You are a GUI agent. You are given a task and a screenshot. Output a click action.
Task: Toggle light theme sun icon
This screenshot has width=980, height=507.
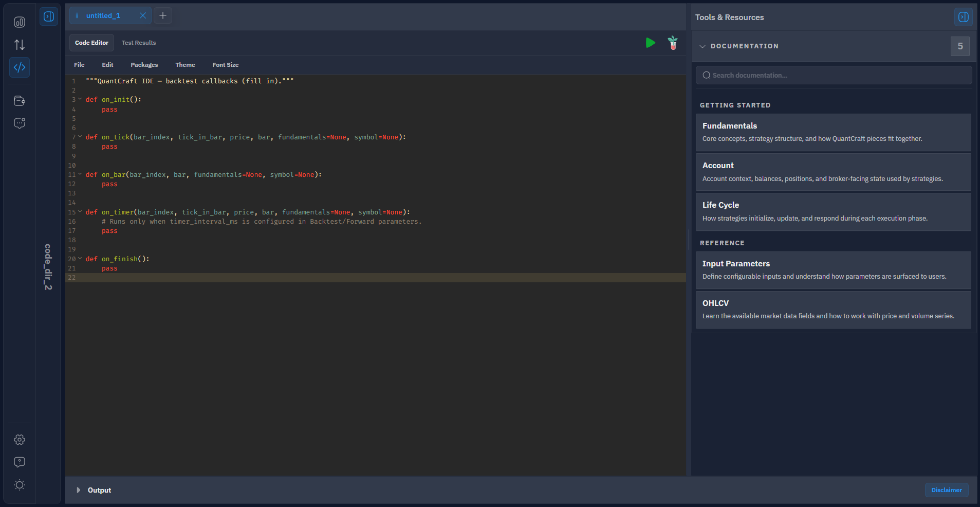point(20,485)
